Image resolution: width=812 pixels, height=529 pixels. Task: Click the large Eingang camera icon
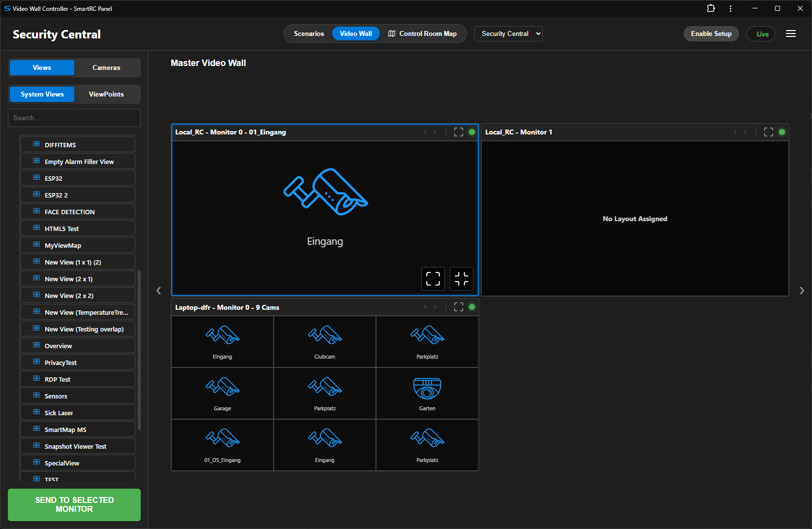coord(325,192)
